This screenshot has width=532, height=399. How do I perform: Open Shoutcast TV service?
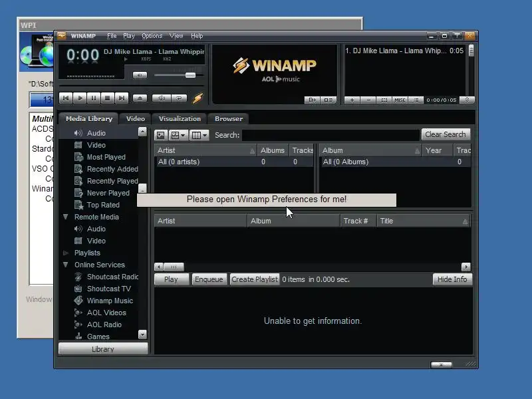(108, 289)
